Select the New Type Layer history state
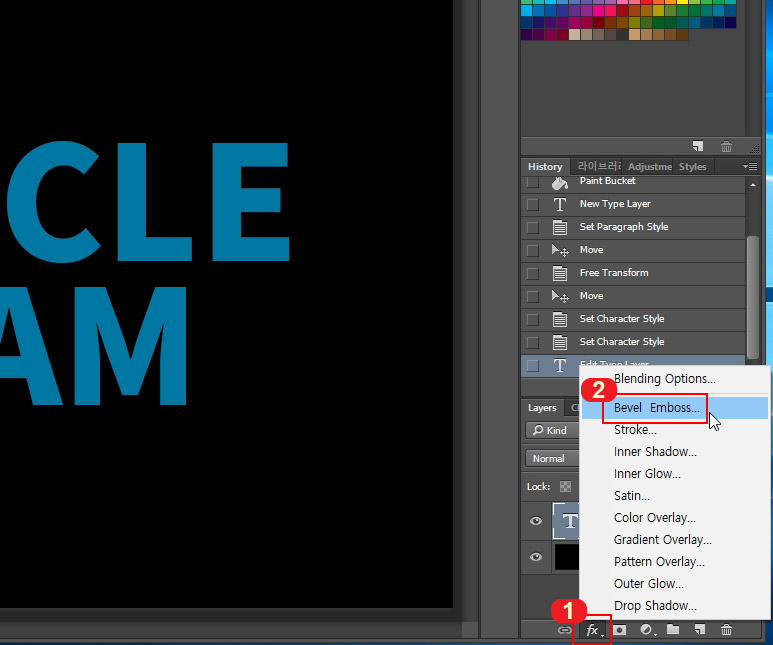The height and width of the screenshot is (645, 773). pos(633,204)
